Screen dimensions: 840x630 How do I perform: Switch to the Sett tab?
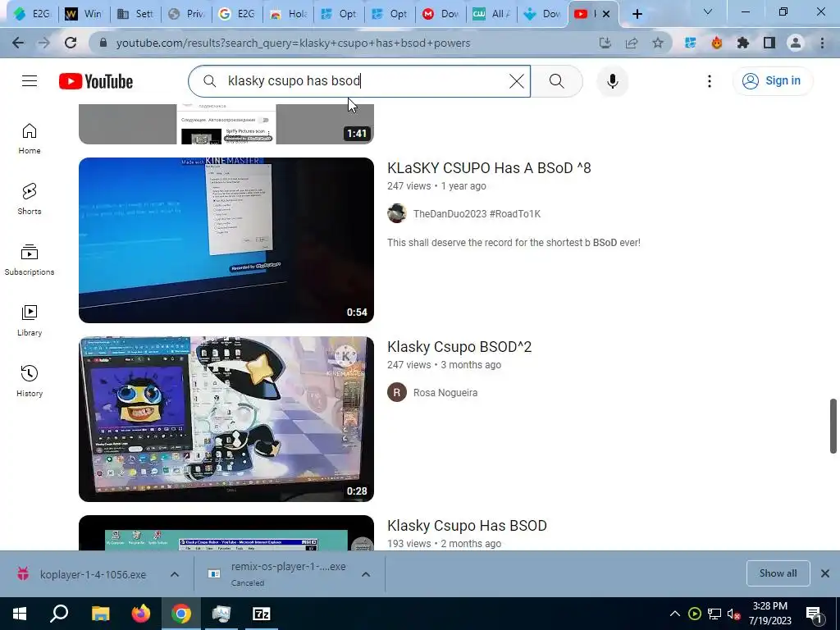[x=135, y=14]
